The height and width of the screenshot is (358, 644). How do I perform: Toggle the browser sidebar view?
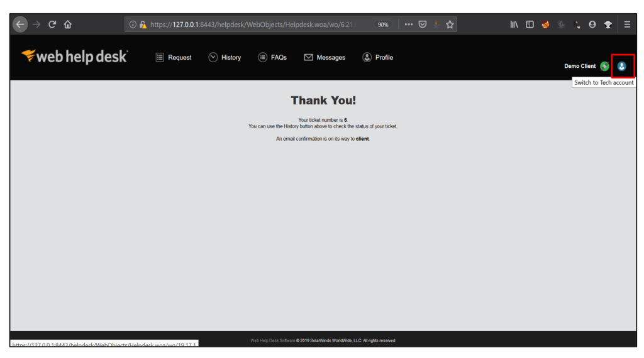(x=530, y=24)
